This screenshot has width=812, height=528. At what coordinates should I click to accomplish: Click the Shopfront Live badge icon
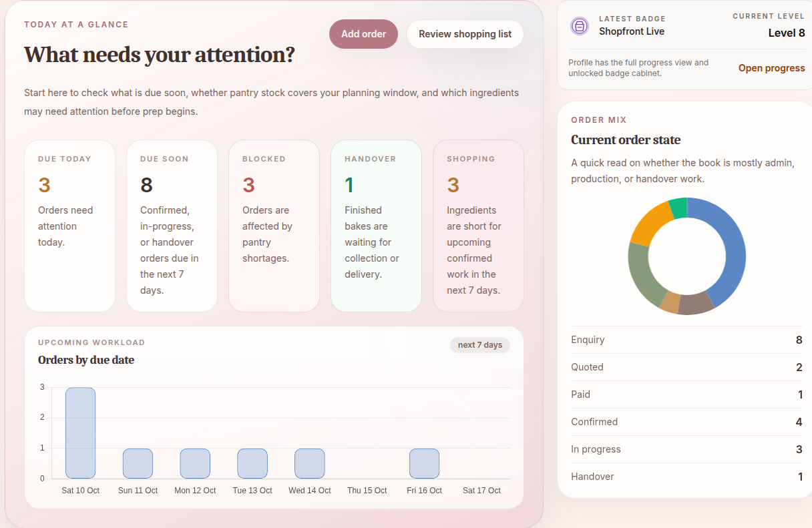tap(580, 26)
